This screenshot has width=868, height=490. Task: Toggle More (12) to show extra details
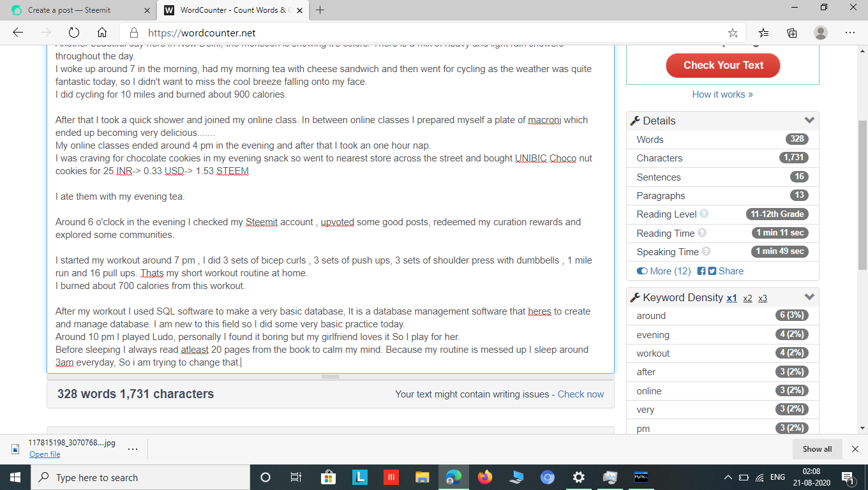662,271
